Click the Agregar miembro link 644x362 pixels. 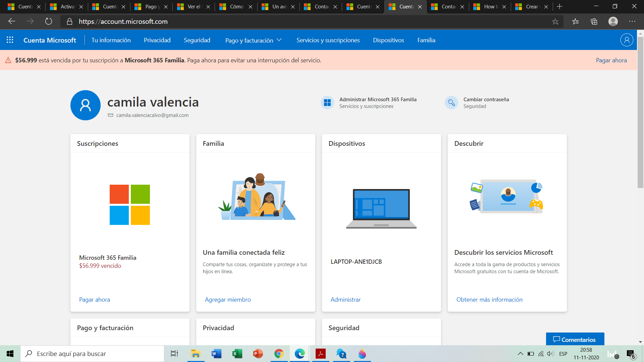pyautogui.click(x=228, y=300)
